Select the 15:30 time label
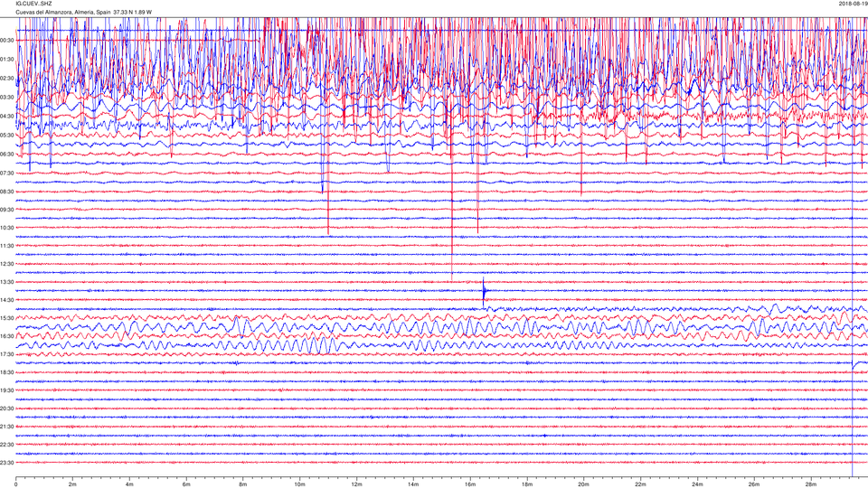The image size is (868, 488). pyautogui.click(x=6, y=318)
